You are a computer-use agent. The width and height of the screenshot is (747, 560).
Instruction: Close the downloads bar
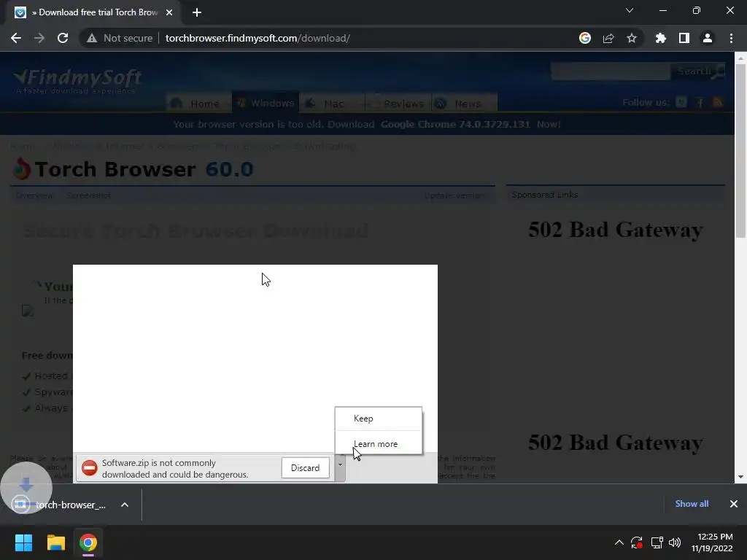pos(734,504)
